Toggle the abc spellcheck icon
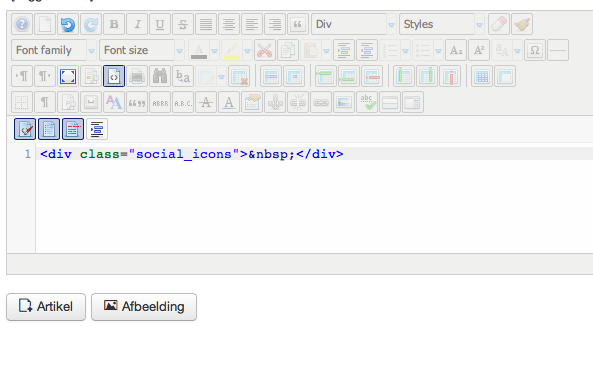This screenshot has width=593, height=380. tap(367, 102)
